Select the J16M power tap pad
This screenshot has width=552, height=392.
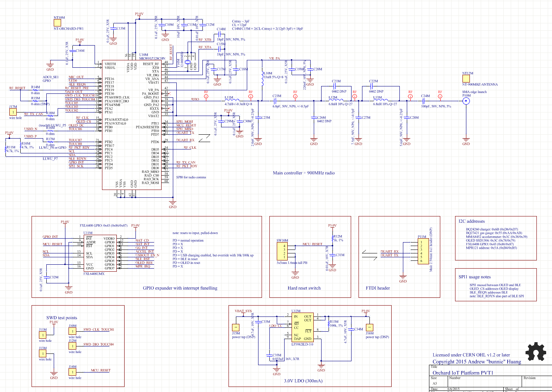369,327
